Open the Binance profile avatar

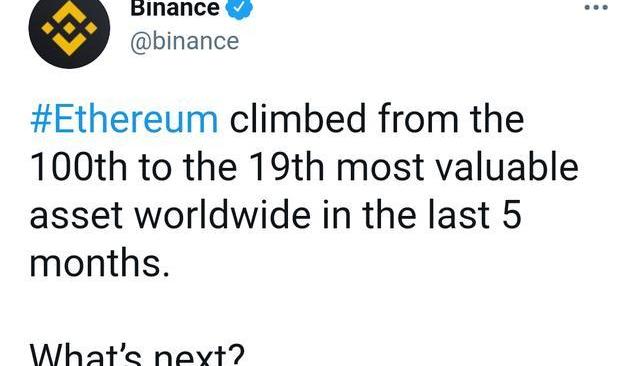coord(69,30)
